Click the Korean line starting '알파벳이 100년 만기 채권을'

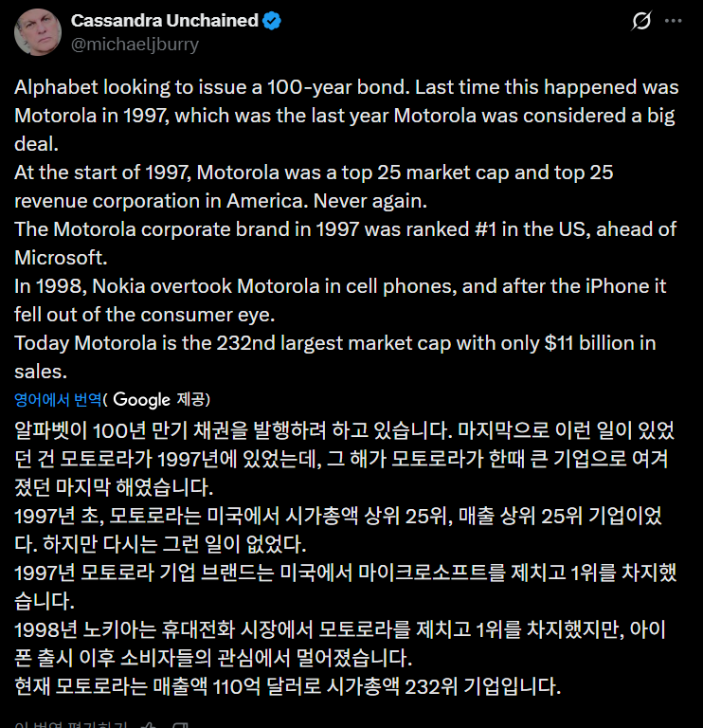pyautogui.click(x=344, y=430)
